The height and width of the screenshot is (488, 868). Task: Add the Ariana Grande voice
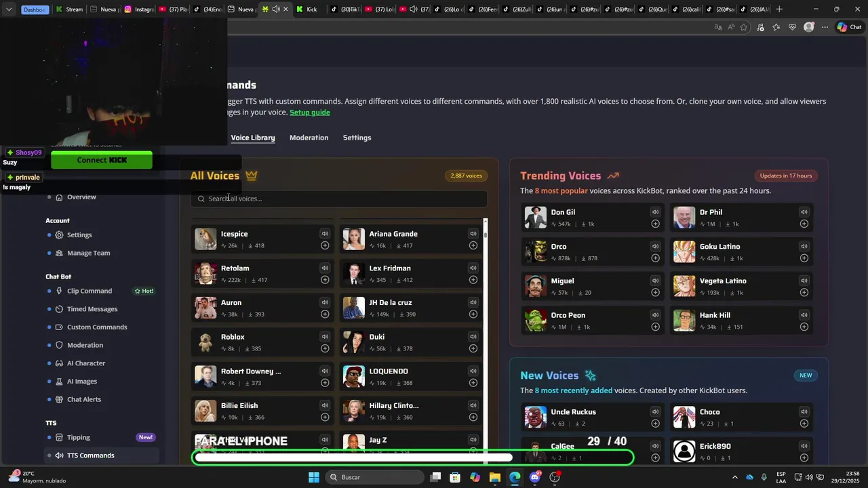click(473, 245)
